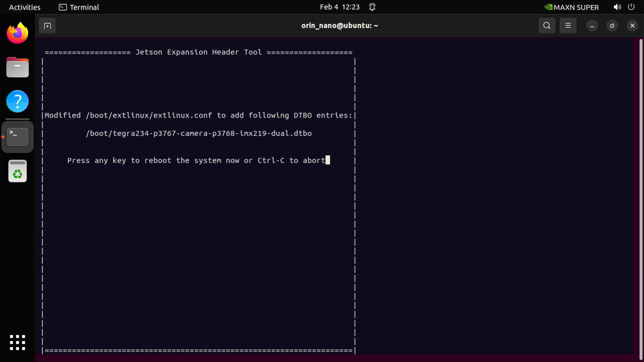Open the calendar by clicking Feb 4 12:23

(340, 7)
